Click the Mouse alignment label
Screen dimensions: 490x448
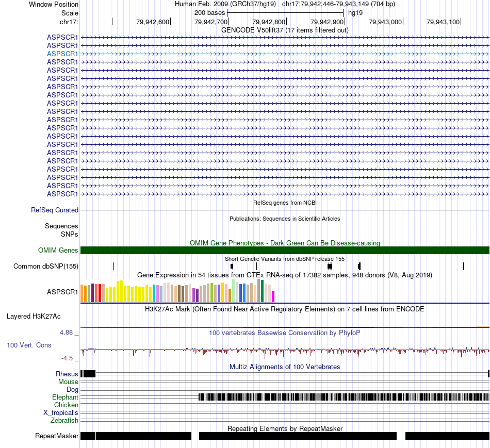[x=68, y=382]
